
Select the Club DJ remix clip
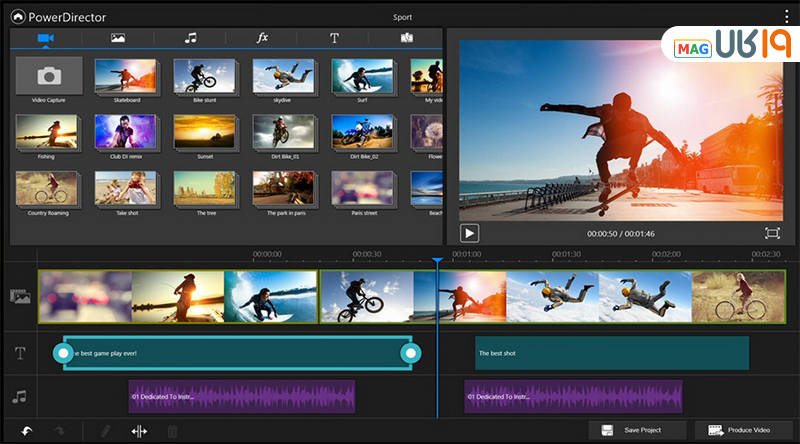point(126,132)
